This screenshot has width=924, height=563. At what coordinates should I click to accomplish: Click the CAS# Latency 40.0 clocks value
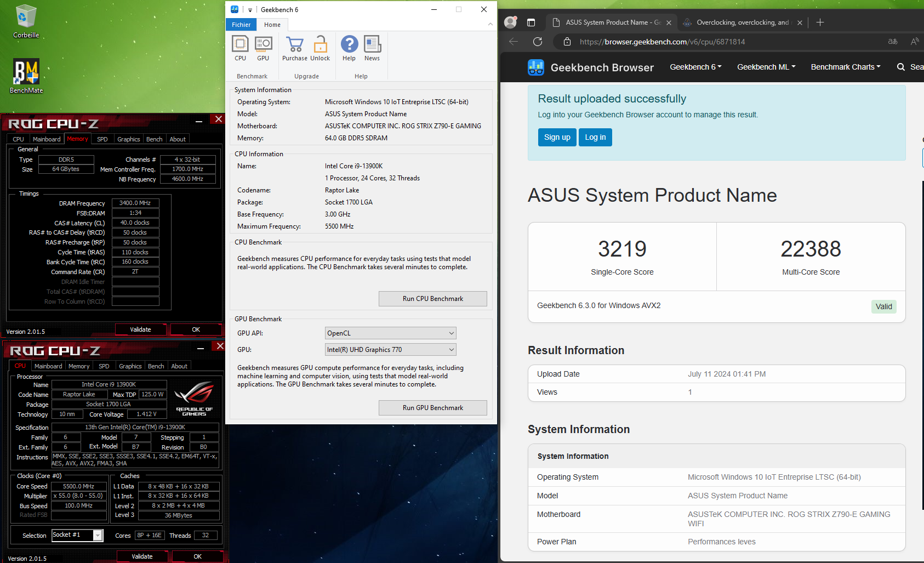coord(135,223)
